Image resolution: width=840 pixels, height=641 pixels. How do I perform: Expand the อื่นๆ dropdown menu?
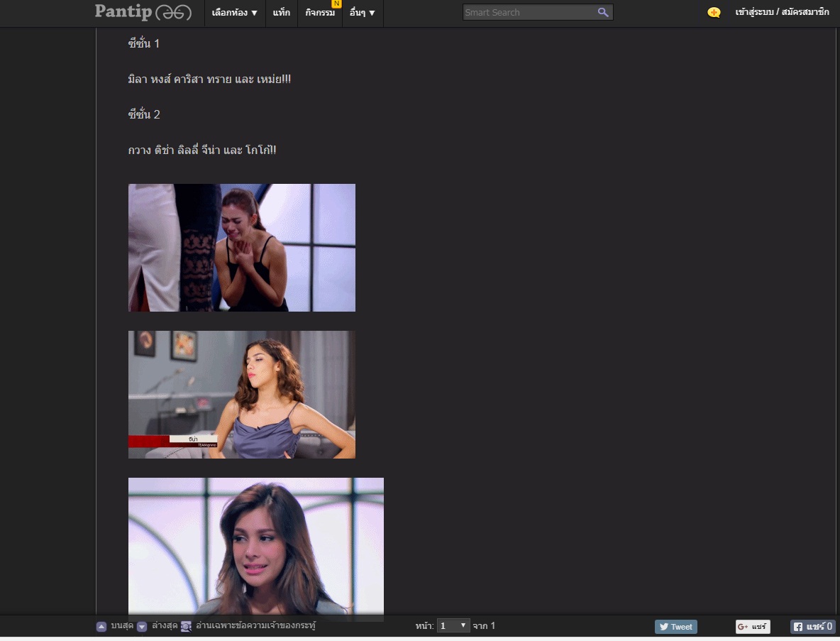point(362,13)
